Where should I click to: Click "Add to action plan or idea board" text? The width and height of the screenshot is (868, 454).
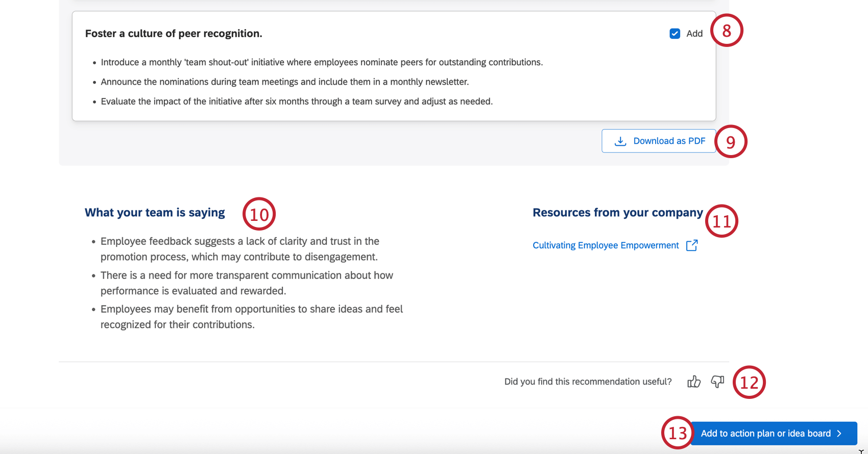pyautogui.click(x=765, y=434)
